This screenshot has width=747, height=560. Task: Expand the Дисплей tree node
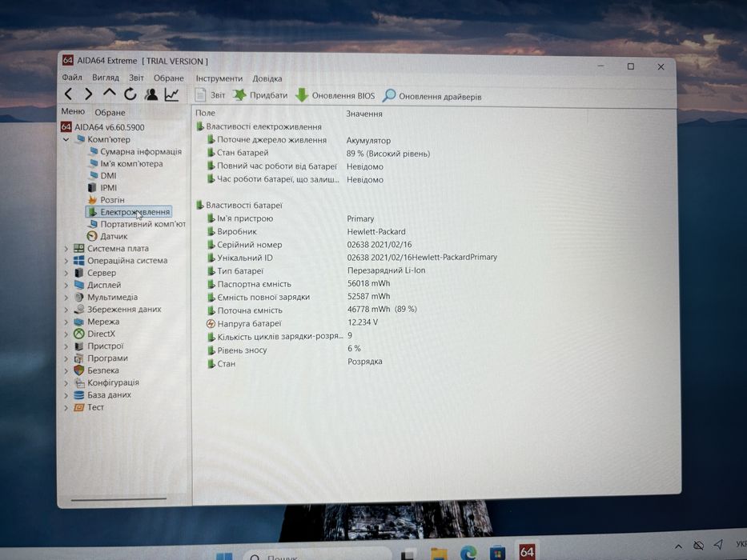pyautogui.click(x=66, y=285)
